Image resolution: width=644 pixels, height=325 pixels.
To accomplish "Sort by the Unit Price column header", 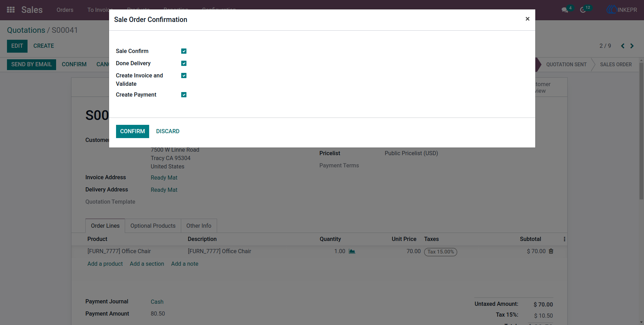I will click(x=404, y=239).
